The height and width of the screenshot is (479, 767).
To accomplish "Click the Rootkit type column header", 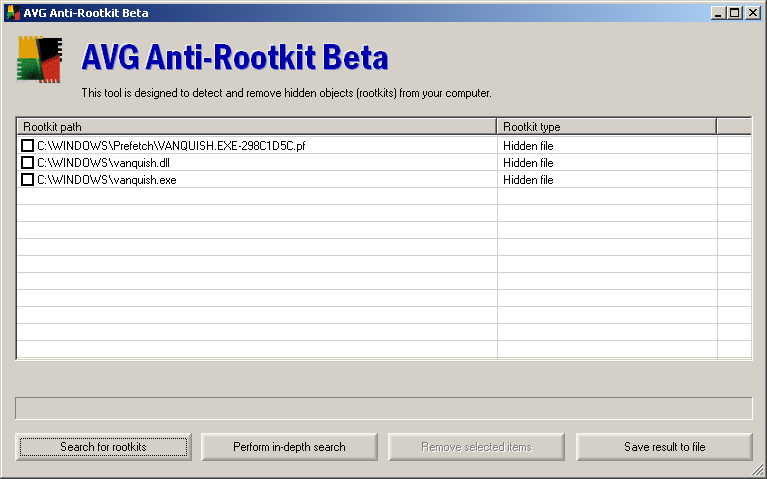I will (x=606, y=127).
